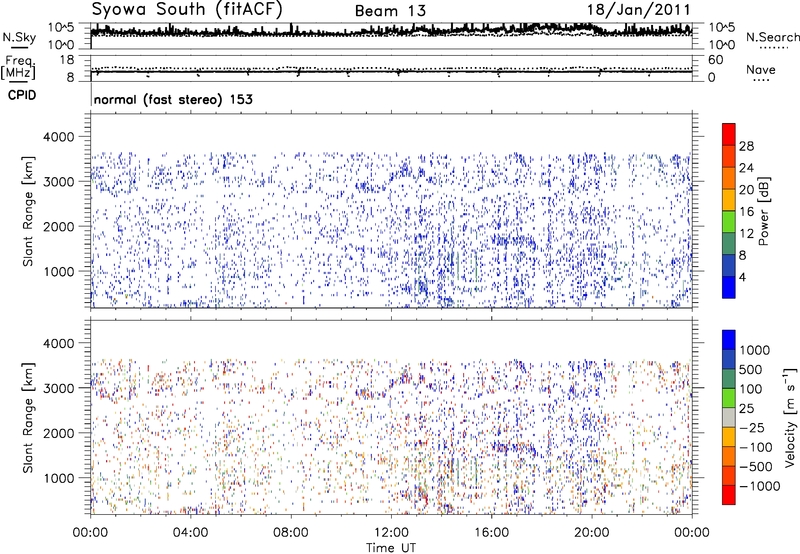Click the "24" power colorbar label

coord(746,168)
